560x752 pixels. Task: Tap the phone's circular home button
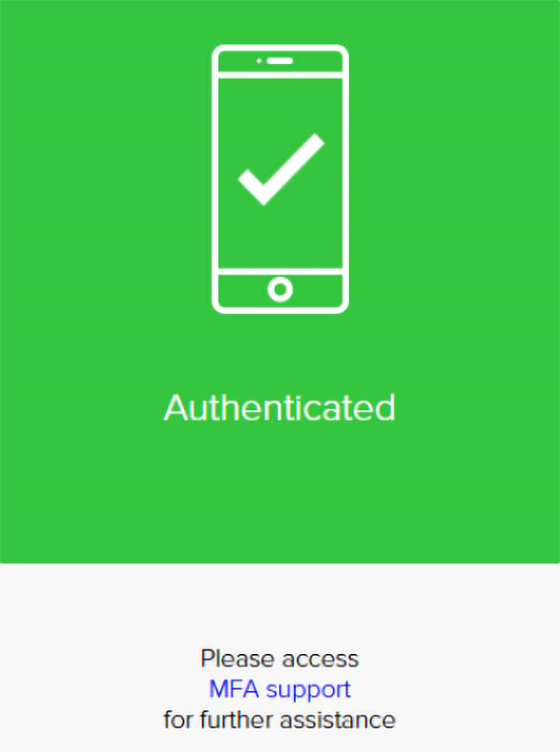[x=280, y=290]
